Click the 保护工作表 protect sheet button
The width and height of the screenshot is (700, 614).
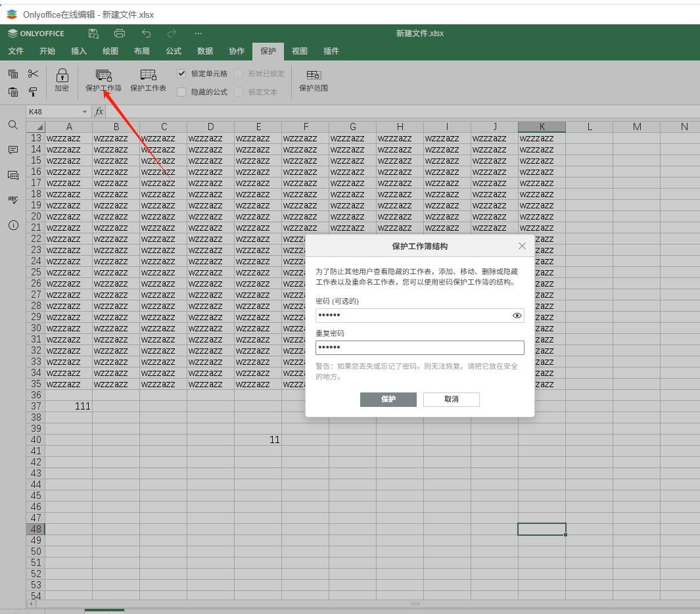pyautogui.click(x=148, y=80)
